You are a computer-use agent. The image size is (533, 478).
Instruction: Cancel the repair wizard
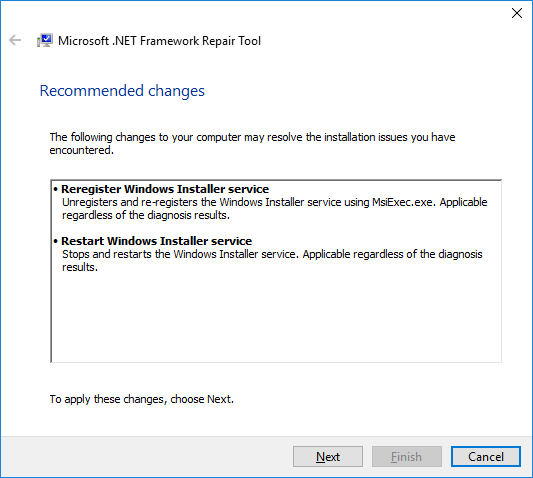[x=486, y=457]
